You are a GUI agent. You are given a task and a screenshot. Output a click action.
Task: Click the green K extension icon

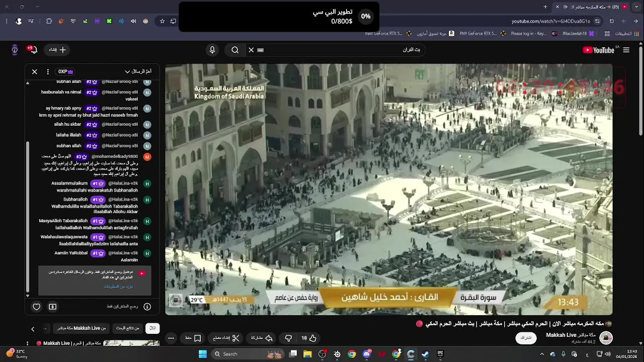point(109,21)
